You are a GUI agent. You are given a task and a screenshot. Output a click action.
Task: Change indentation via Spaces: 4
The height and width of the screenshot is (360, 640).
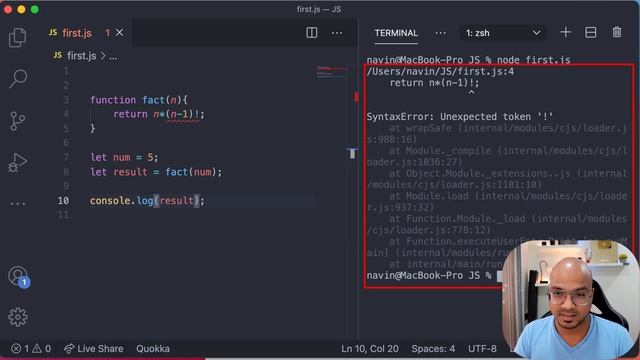[433, 349]
